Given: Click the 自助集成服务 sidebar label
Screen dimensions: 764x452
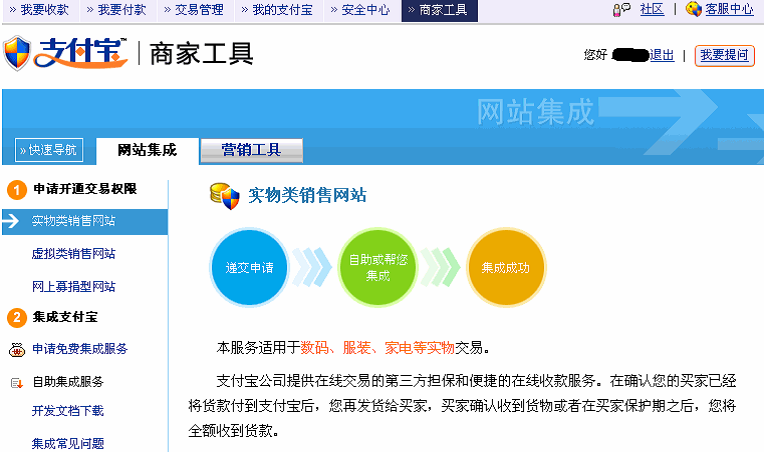Looking at the screenshot, I should (x=68, y=382).
